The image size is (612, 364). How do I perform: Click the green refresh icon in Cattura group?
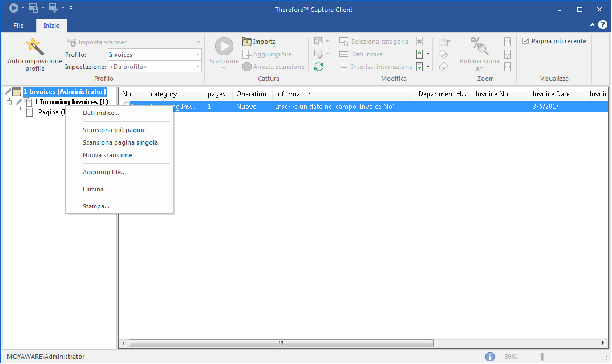point(319,66)
